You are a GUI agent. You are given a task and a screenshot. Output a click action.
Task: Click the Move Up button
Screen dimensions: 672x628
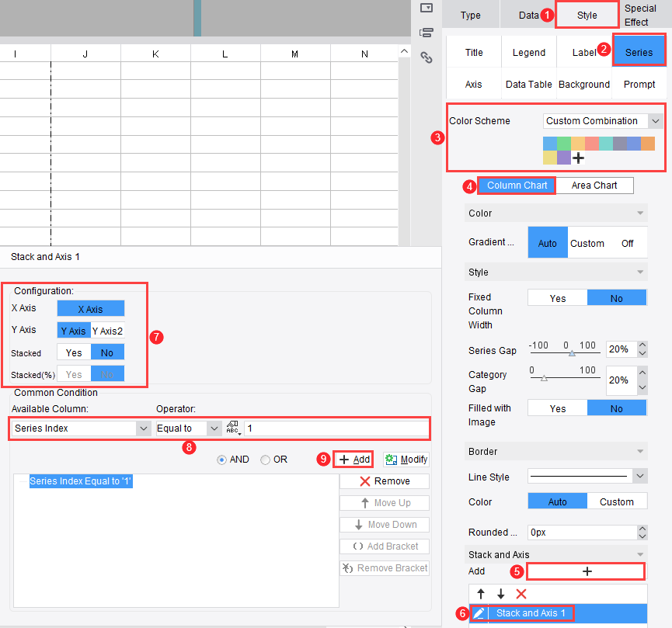point(385,503)
